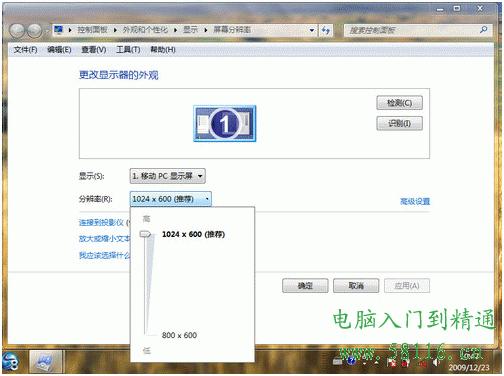Maximize the screen resolution window
The image size is (504, 376).
point(457,9)
